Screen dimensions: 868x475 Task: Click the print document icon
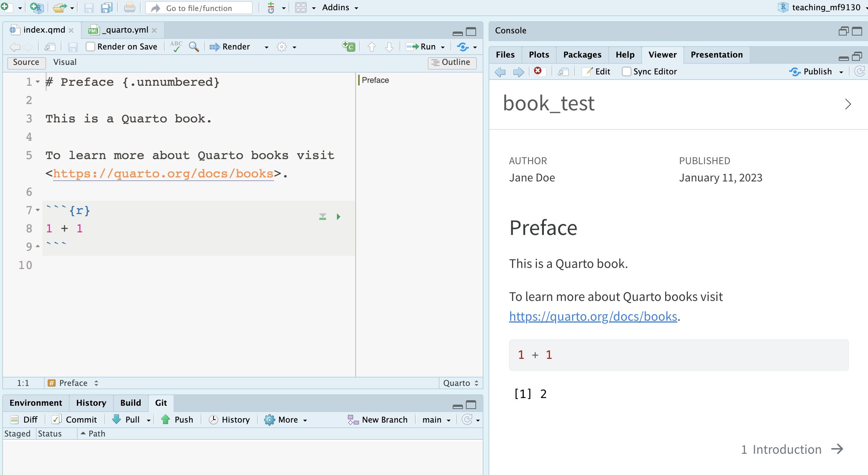pos(129,8)
